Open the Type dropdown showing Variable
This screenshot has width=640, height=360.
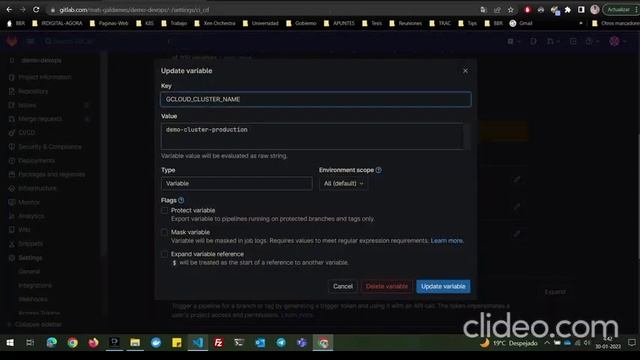coord(237,183)
